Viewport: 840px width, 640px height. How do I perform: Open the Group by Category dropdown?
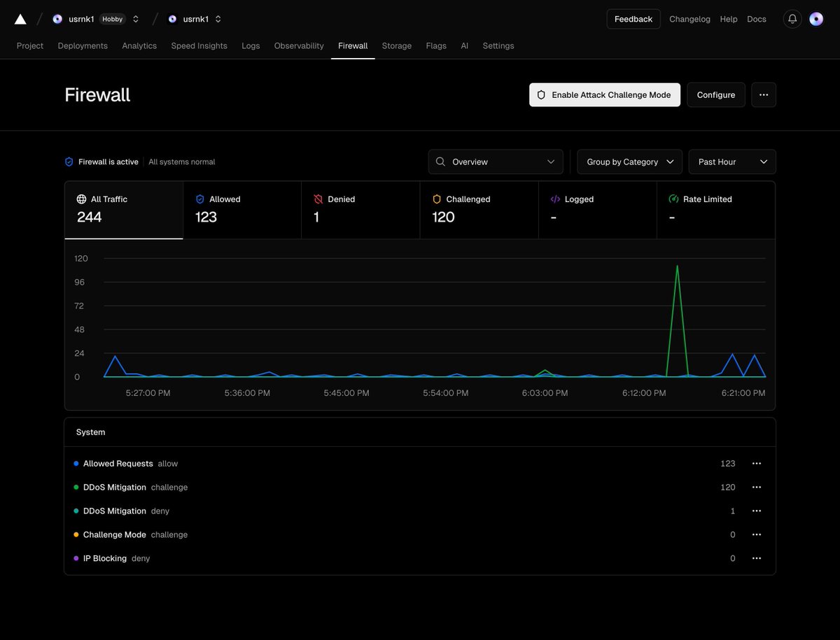630,162
